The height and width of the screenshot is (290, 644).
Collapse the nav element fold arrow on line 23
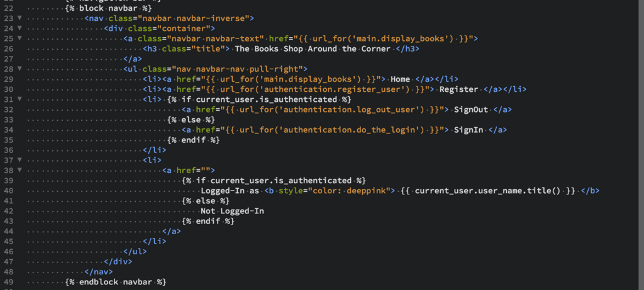[x=19, y=18]
